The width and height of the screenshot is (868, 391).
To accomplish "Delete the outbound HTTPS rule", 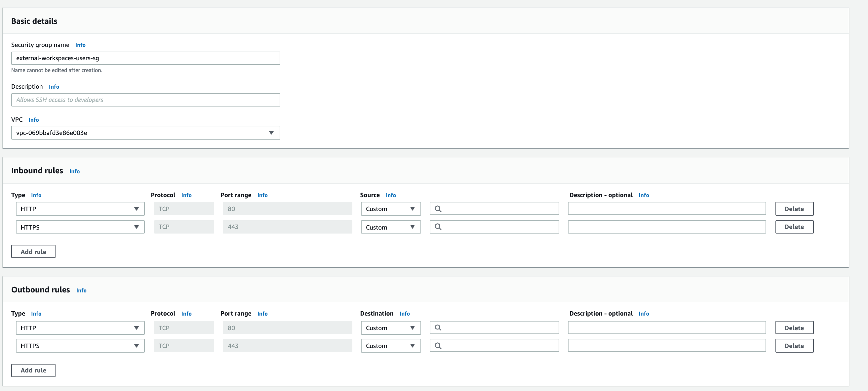I will point(794,345).
